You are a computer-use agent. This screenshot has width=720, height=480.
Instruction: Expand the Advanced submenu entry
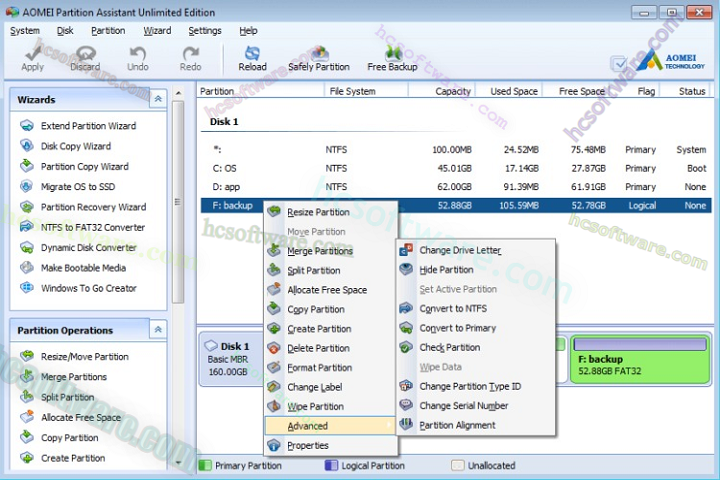(x=331, y=426)
